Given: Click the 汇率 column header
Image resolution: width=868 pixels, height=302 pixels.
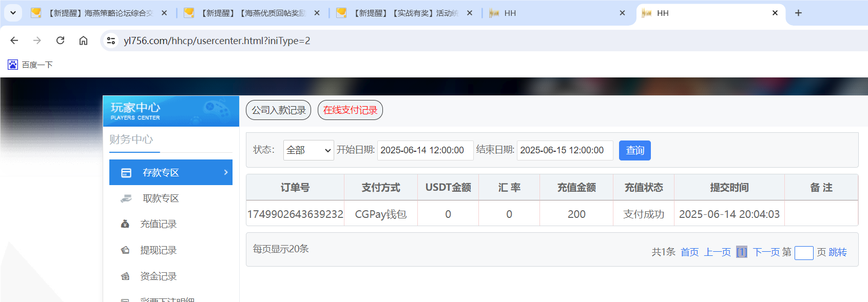Looking at the screenshot, I should click(x=509, y=187).
